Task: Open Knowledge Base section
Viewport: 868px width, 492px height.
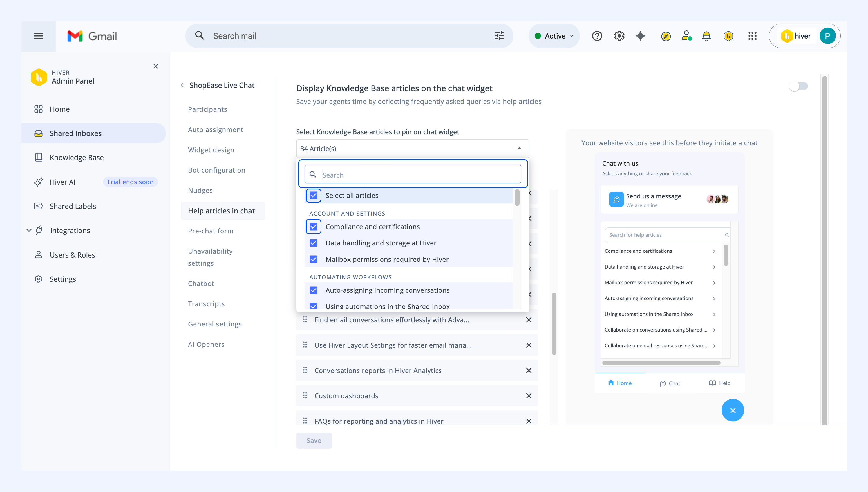Action: (x=94, y=157)
